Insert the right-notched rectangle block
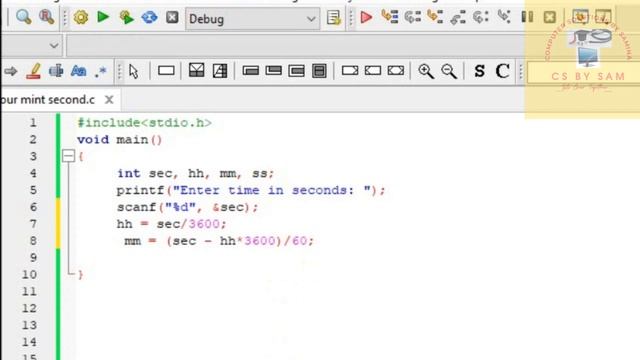Image resolution: width=640 pixels, height=360 pixels. [350, 71]
